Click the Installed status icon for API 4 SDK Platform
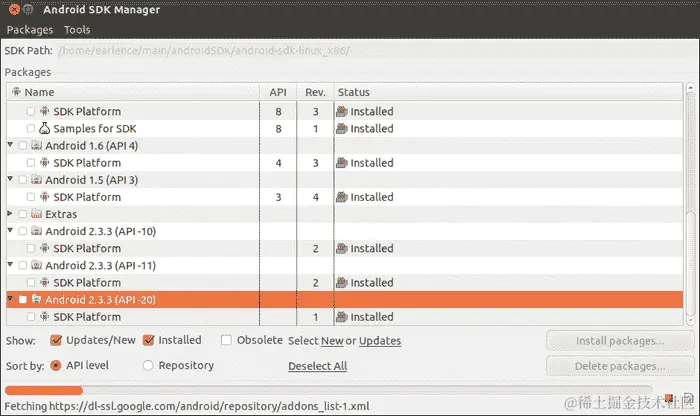Image resolution: width=700 pixels, height=416 pixels. click(x=342, y=162)
